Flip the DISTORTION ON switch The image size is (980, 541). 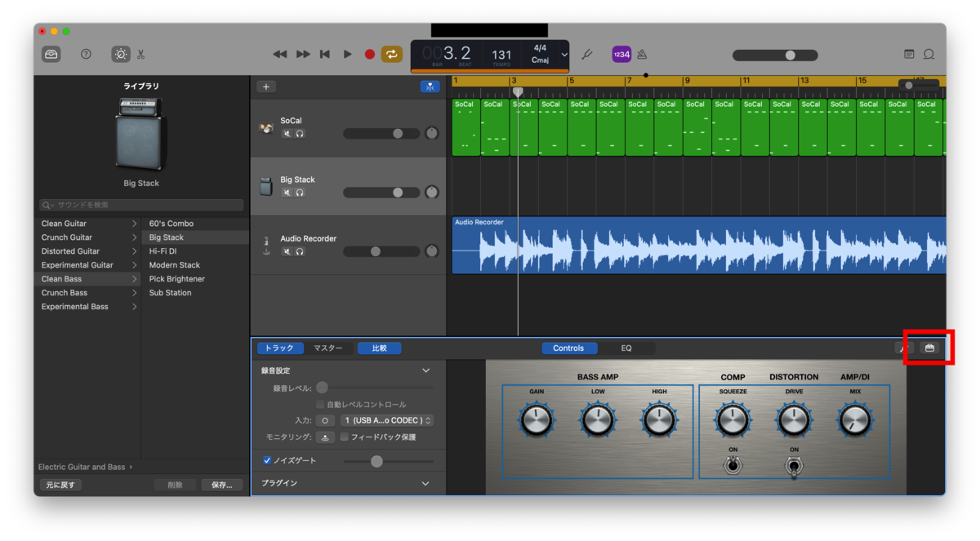pos(793,466)
